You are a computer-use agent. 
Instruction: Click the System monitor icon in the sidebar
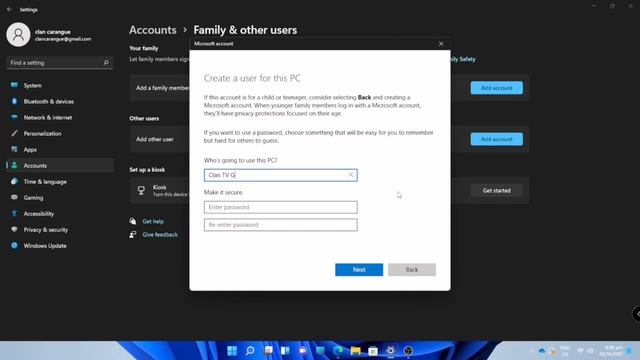pos(14,85)
